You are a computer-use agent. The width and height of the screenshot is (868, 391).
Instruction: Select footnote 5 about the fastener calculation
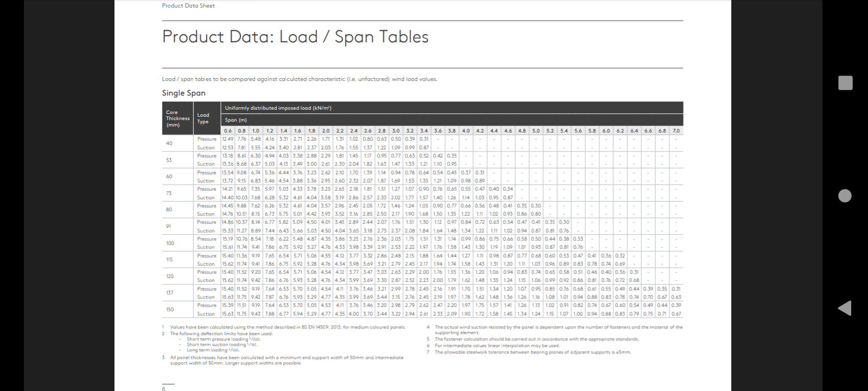(533, 339)
